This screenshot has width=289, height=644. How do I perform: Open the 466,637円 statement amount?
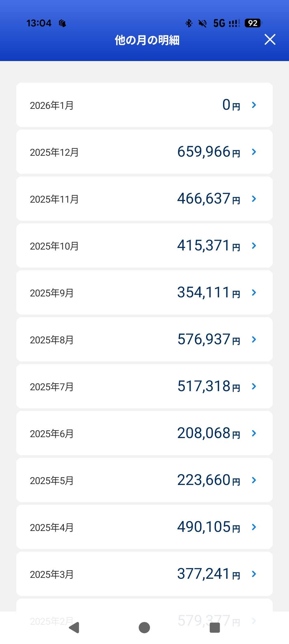point(208,199)
